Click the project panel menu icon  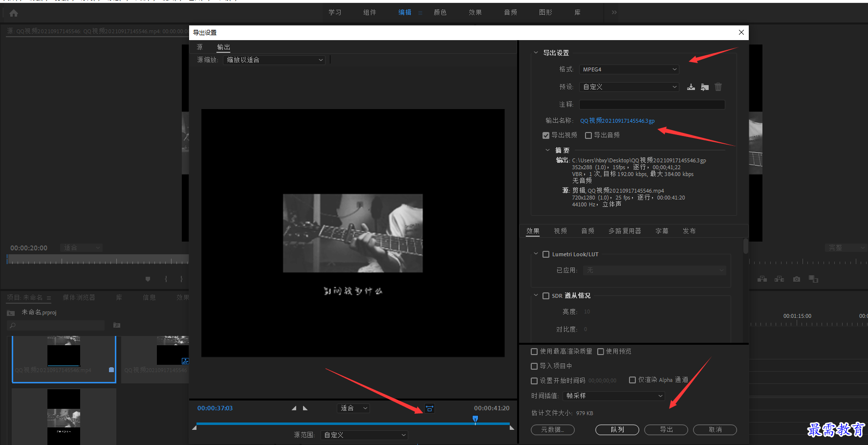tap(49, 298)
